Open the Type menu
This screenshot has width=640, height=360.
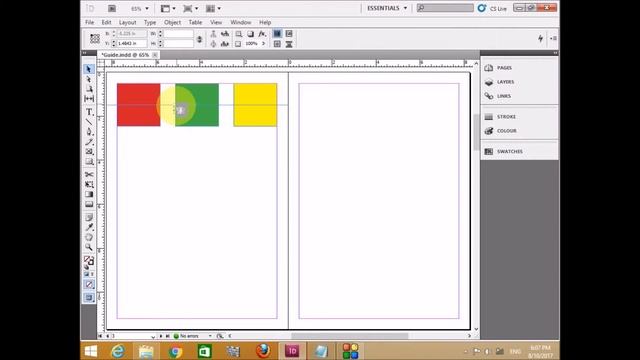(150, 22)
